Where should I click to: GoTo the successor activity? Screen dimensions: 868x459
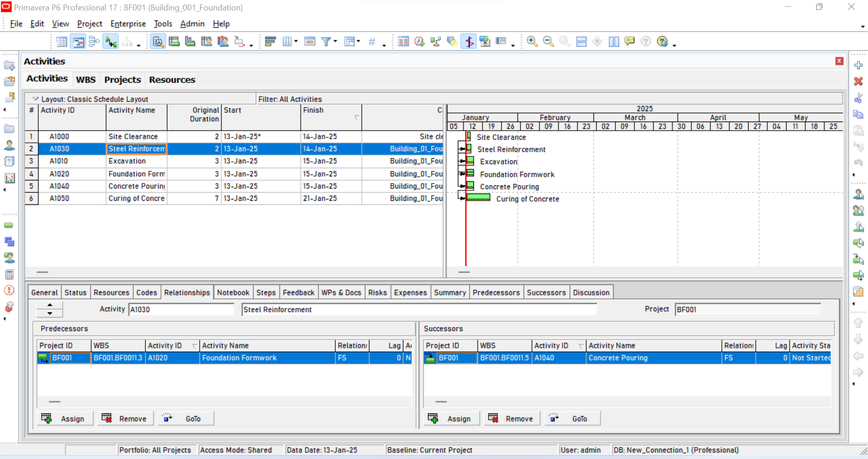pyautogui.click(x=572, y=419)
